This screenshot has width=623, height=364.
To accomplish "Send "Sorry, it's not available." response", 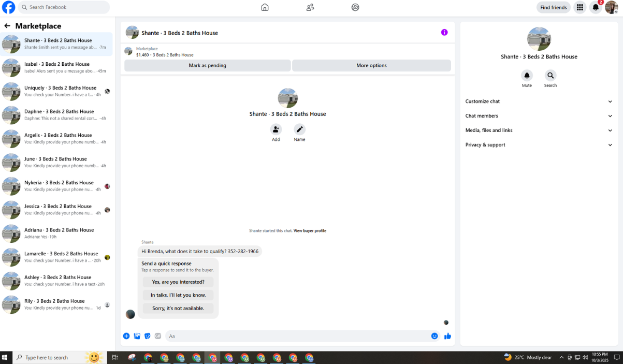I will [178, 308].
